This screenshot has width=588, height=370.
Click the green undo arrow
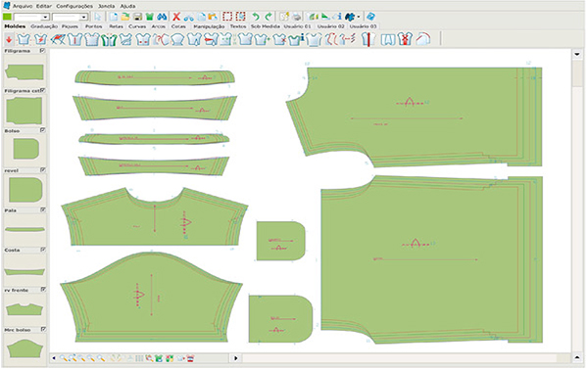pos(256,17)
